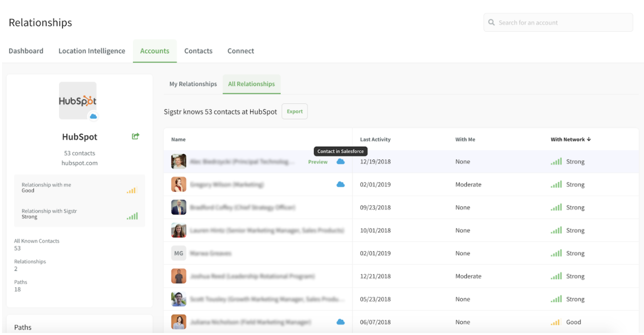Click avatar photo in the 09/23/2018 row
The width and height of the screenshot is (644, 335).
pyautogui.click(x=178, y=207)
